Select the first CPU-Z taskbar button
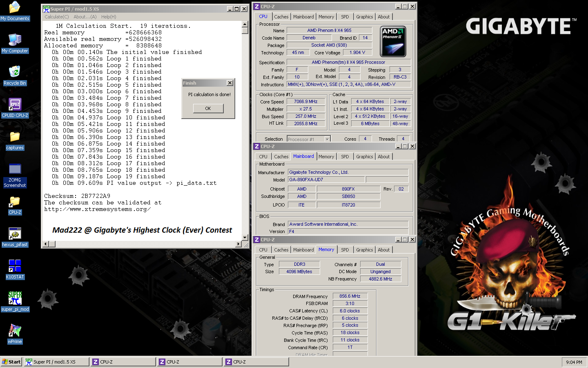This screenshot has height=368, width=588. coord(123,362)
